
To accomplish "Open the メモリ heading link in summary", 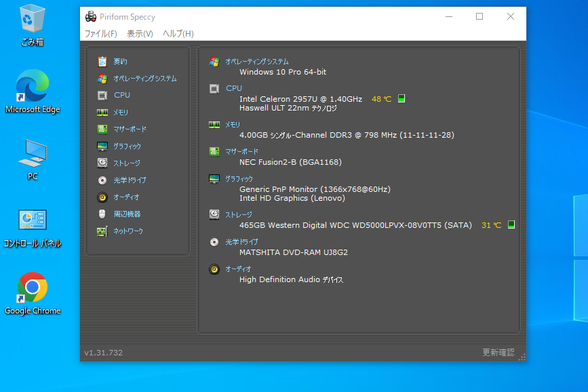I will 233,125.
